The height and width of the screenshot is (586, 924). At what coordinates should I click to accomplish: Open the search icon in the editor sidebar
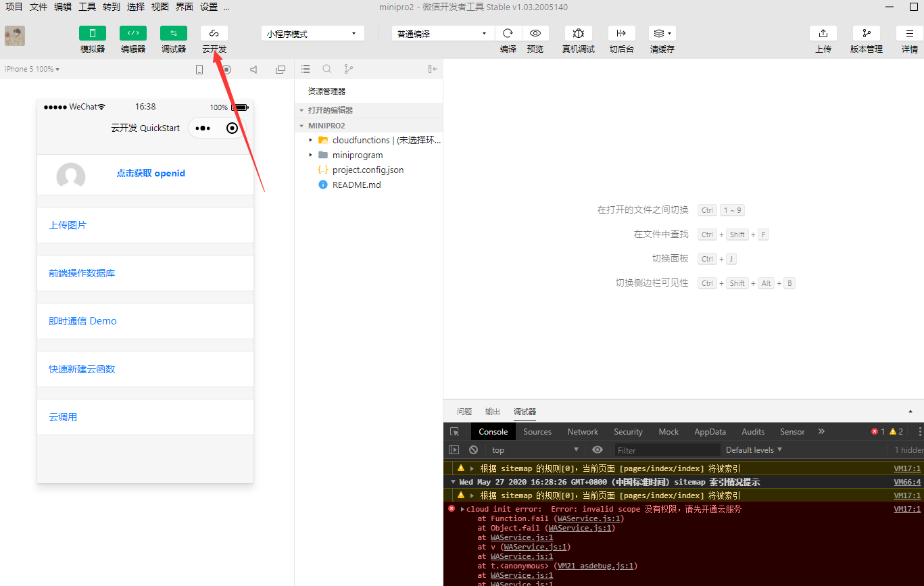click(327, 69)
